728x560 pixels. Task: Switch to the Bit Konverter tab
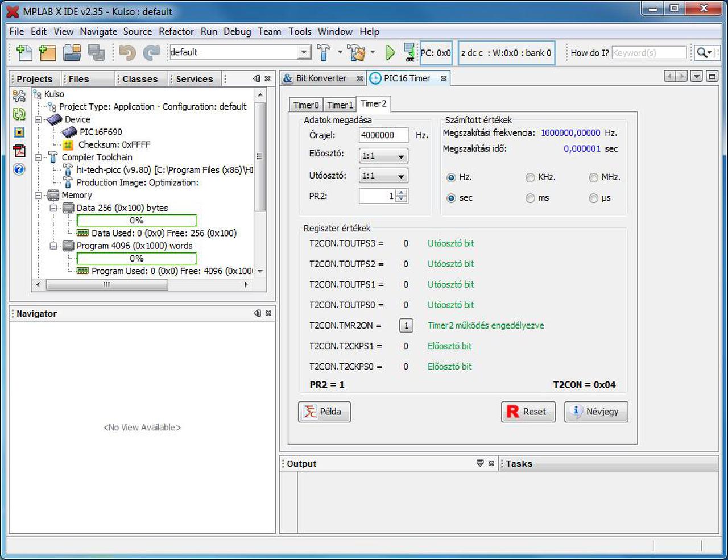tap(321, 78)
